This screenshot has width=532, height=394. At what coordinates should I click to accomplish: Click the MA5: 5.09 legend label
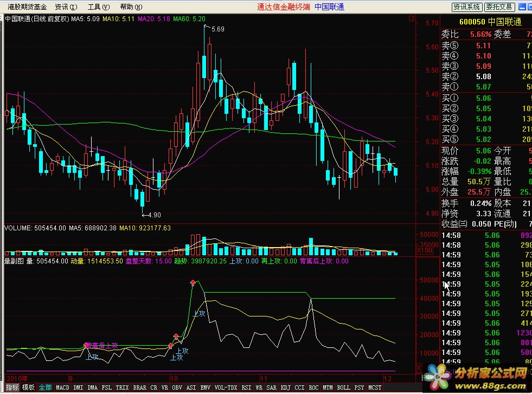(85, 18)
